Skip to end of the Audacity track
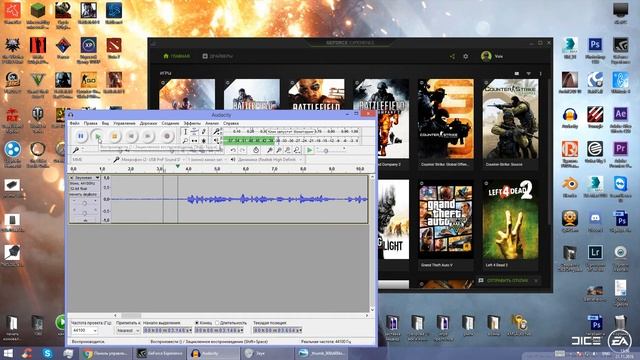 coord(148,136)
